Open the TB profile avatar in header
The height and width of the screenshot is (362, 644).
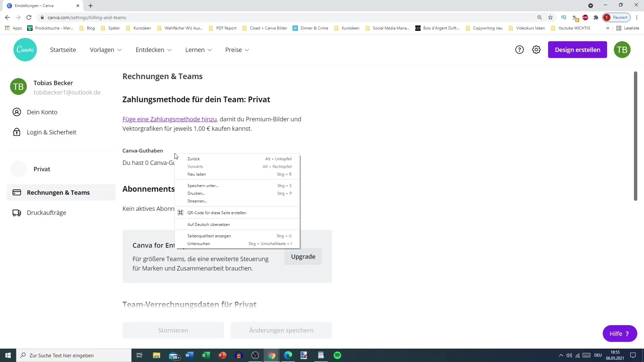click(622, 50)
